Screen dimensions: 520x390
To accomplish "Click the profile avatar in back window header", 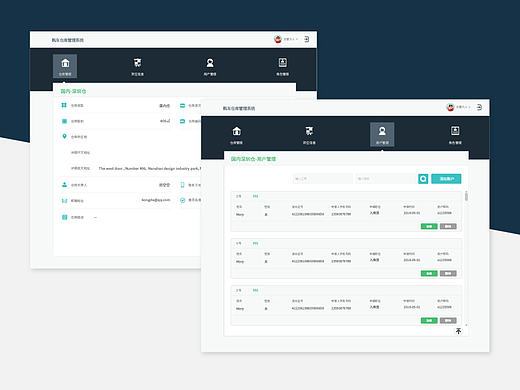I will (278, 39).
